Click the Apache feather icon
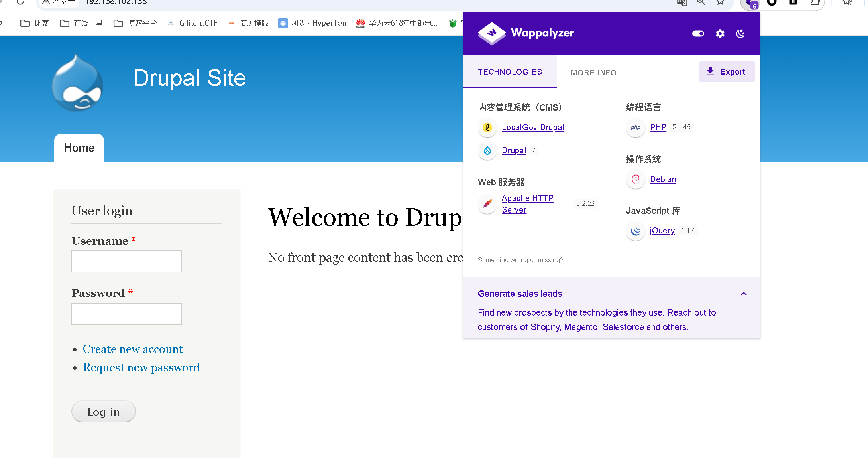Image resolution: width=868 pixels, height=458 pixels. 487,204
